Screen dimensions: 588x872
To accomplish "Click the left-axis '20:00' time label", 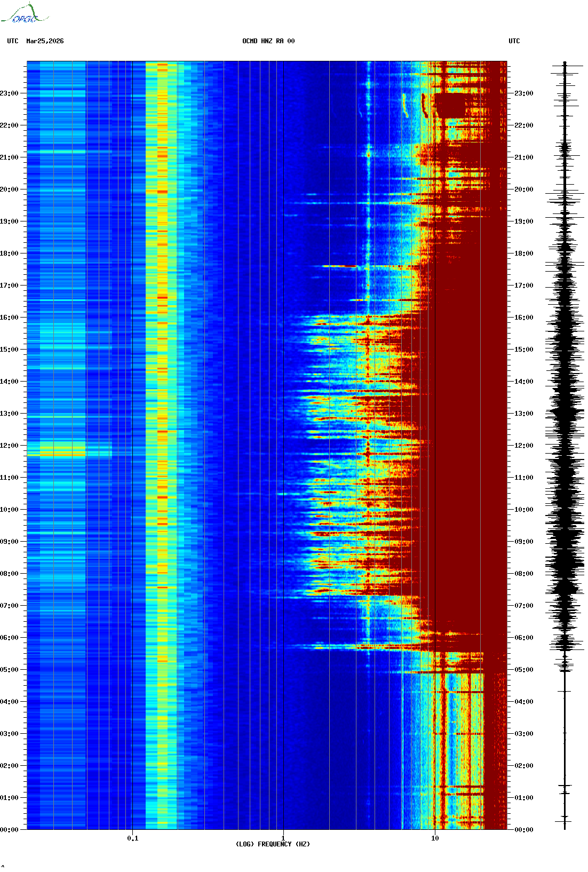I will coord(9,189).
